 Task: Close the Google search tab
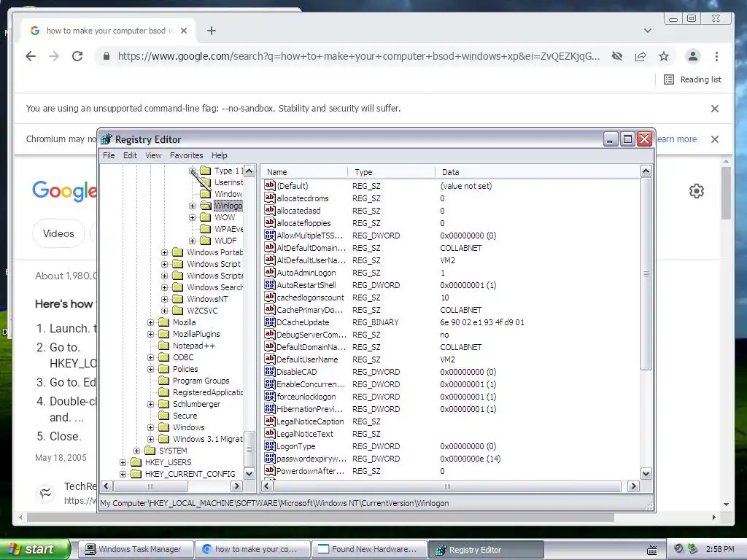pos(184,31)
